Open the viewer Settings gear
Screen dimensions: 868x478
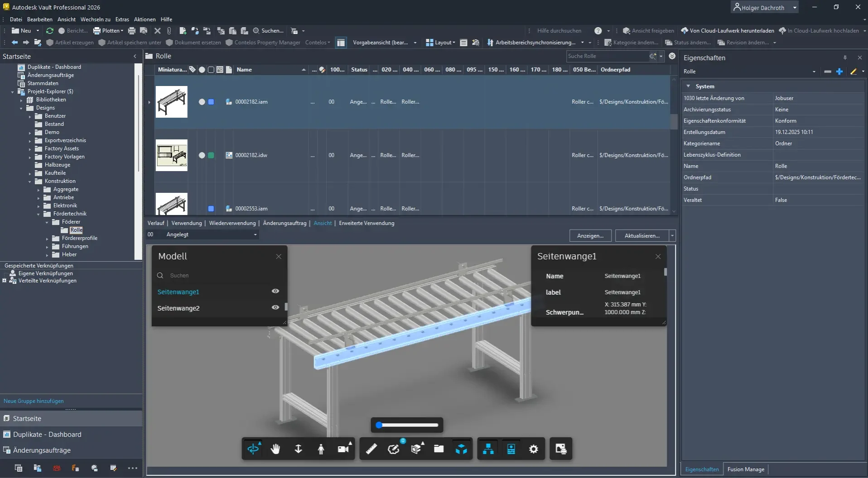[x=534, y=449]
